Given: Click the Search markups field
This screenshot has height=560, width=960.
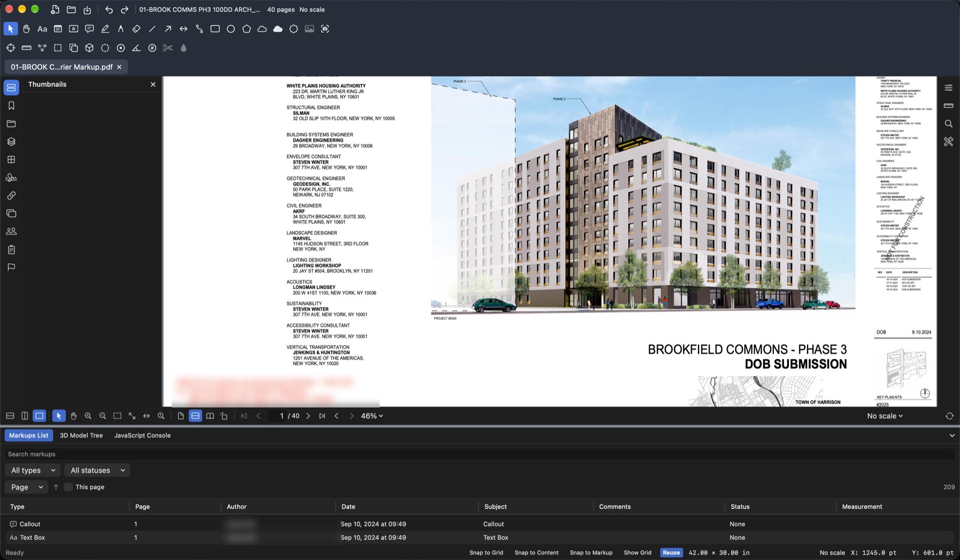Looking at the screenshot, I should tap(479, 454).
